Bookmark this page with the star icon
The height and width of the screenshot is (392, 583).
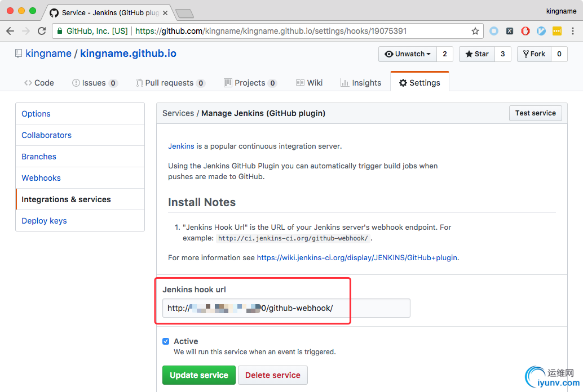pyautogui.click(x=475, y=31)
